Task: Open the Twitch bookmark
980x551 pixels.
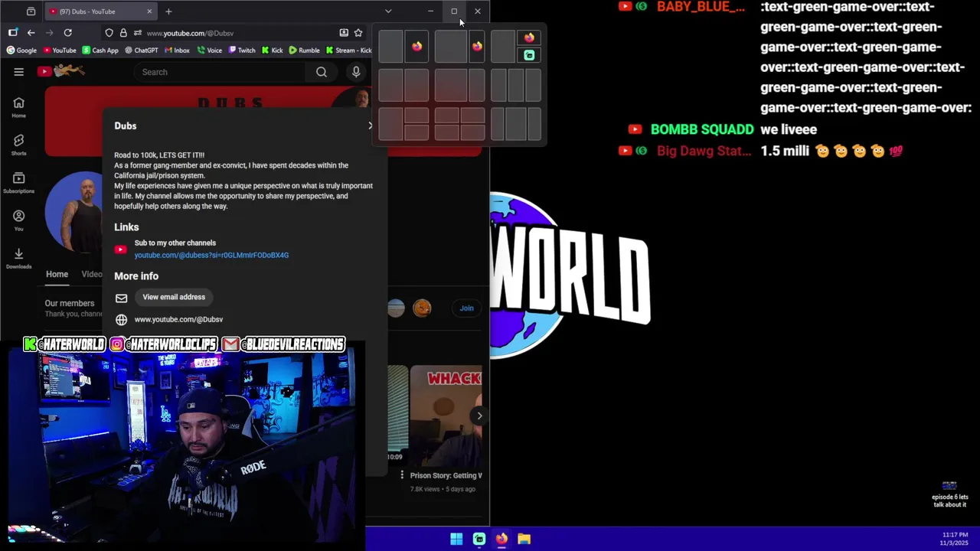Action: click(x=242, y=51)
